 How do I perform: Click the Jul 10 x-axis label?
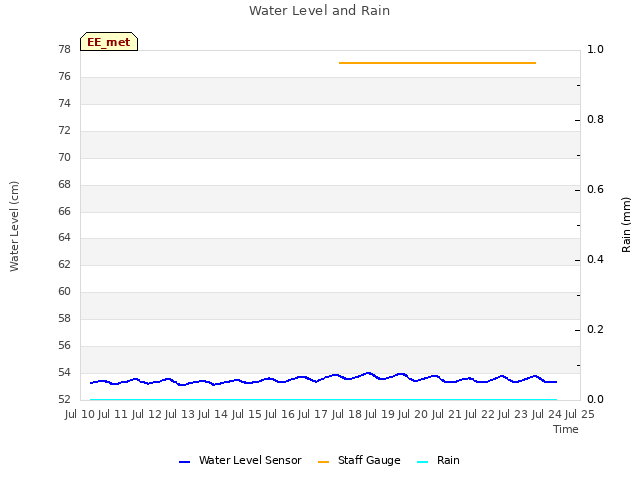(80, 415)
